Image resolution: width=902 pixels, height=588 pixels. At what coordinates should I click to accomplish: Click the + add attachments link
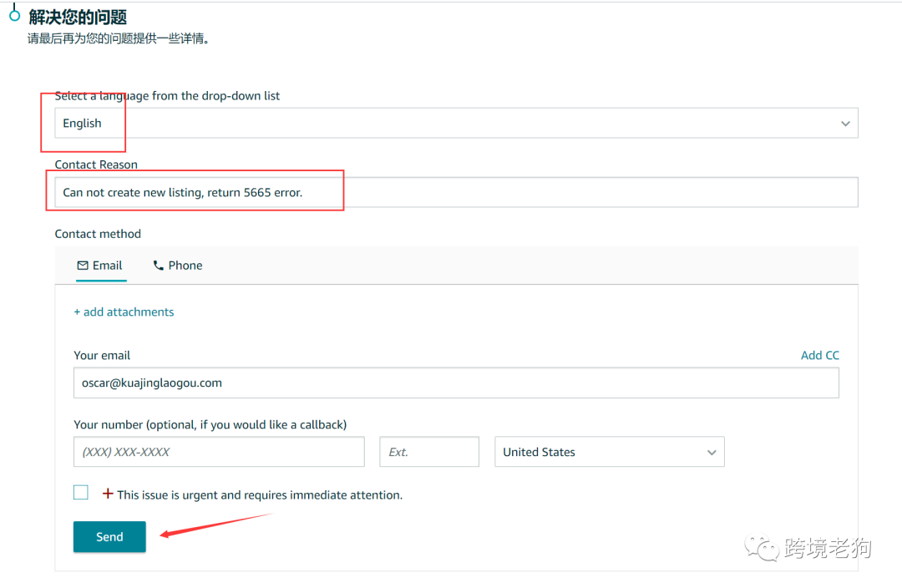click(x=124, y=312)
